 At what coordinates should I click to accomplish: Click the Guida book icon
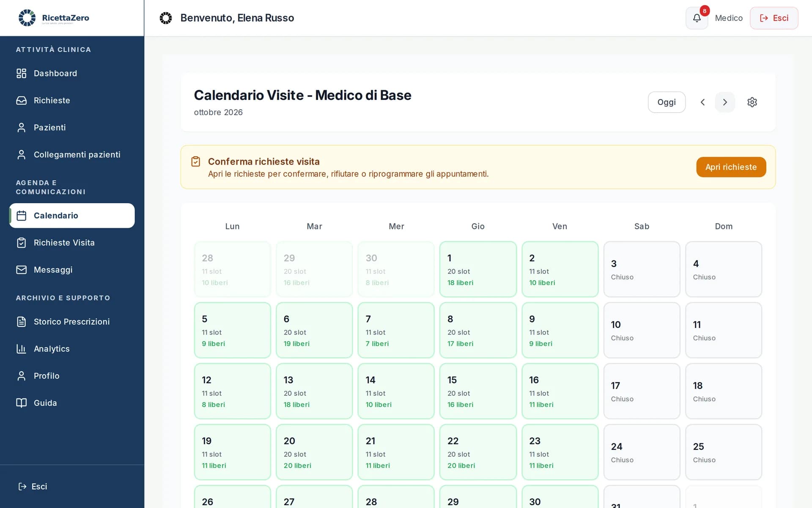22,403
